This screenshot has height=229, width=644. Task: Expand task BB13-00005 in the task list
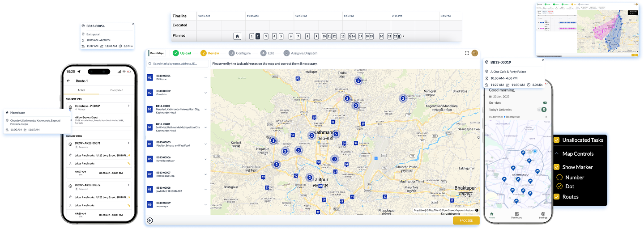point(205,144)
